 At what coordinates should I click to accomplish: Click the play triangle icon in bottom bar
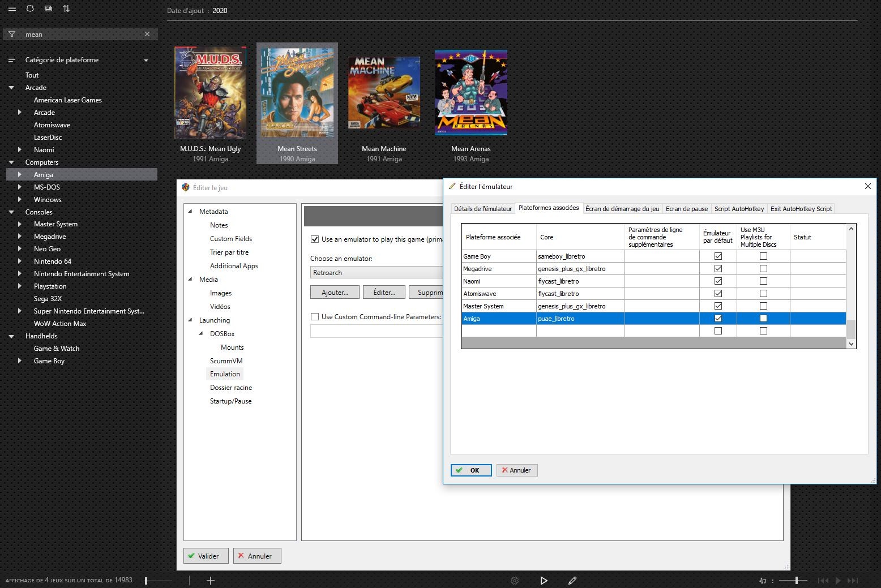pyautogui.click(x=544, y=581)
